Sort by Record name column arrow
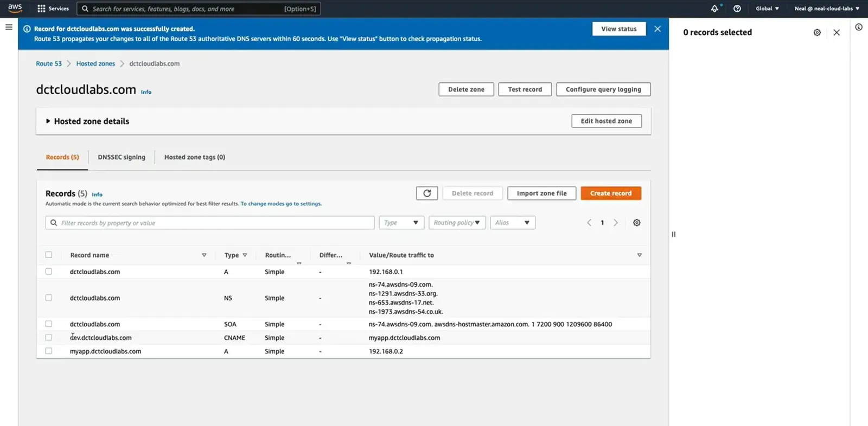Screen dimensions: 868x426 coord(204,255)
